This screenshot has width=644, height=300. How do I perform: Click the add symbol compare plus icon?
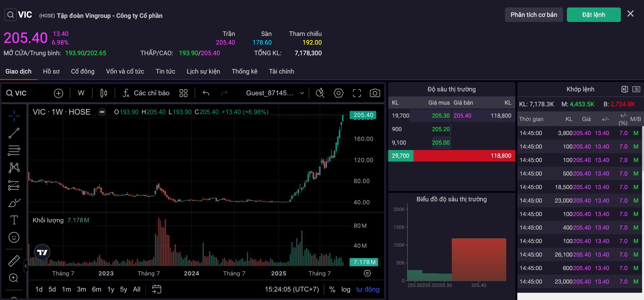(x=58, y=93)
